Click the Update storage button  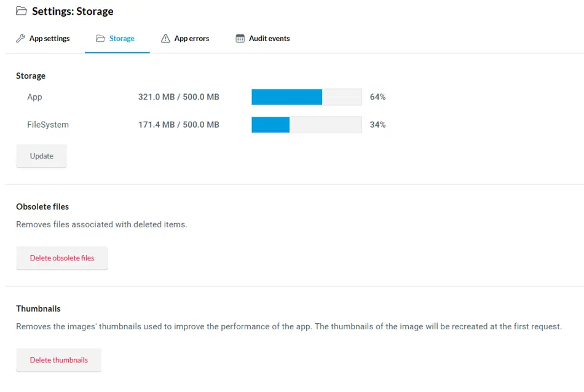pyautogui.click(x=41, y=156)
